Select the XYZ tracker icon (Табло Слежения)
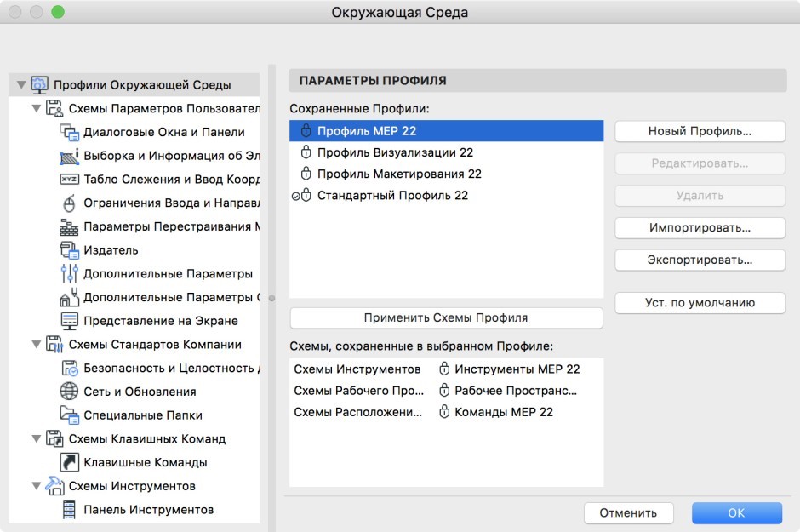Screen dimensions: 800x532 [70, 180]
